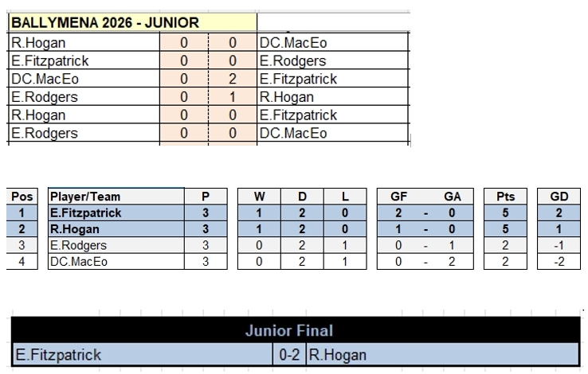Image resolution: width=588 pixels, height=374 pixels.
Task: Select the GF column header
Action: (x=399, y=197)
